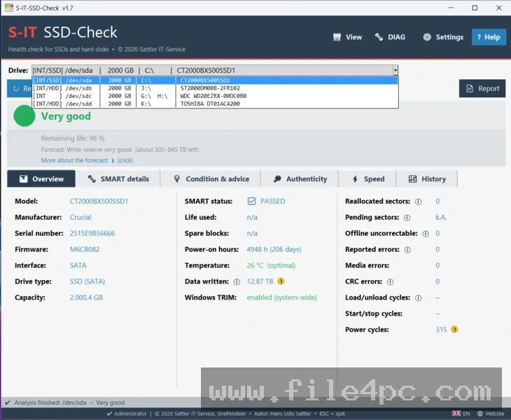Click the yellow note badge beside 12,87 TB

(281, 281)
